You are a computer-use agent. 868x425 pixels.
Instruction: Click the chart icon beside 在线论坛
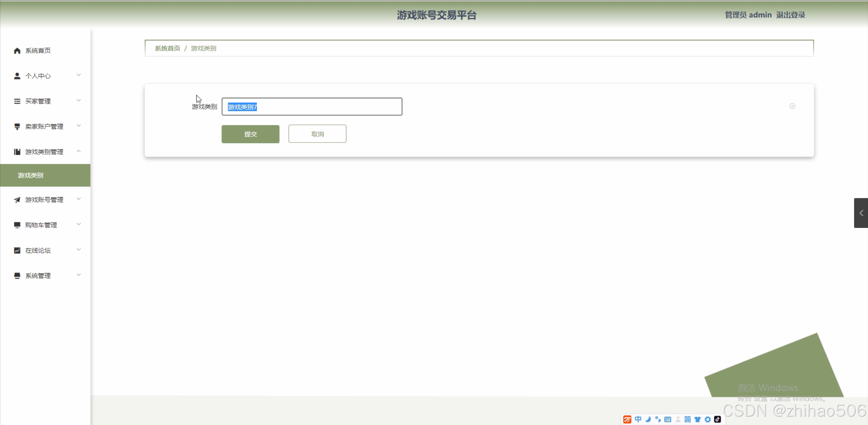pyautogui.click(x=17, y=250)
